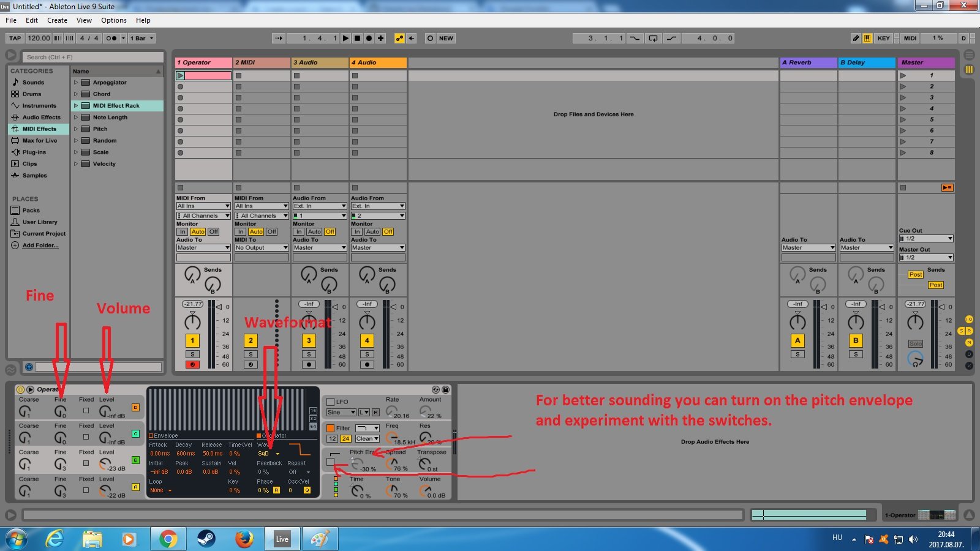Click the Arrangement Record button
The height and width of the screenshot is (551, 980).
(x=369, y=38)
